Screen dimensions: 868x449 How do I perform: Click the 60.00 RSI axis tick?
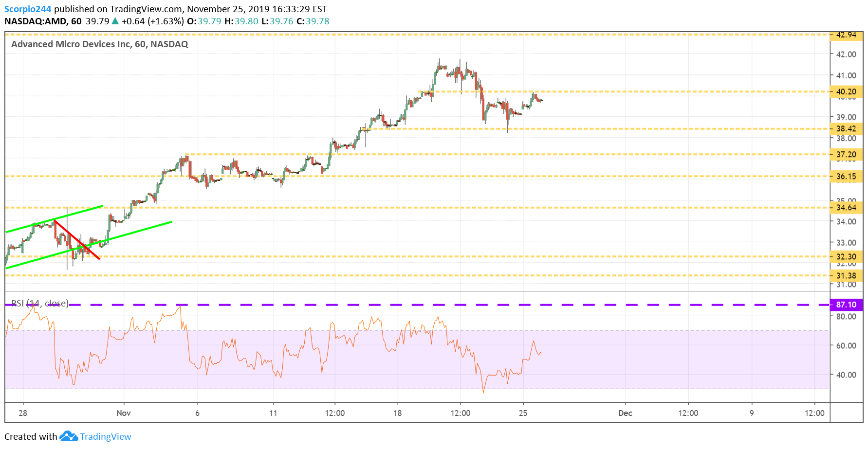click(846, 345)
